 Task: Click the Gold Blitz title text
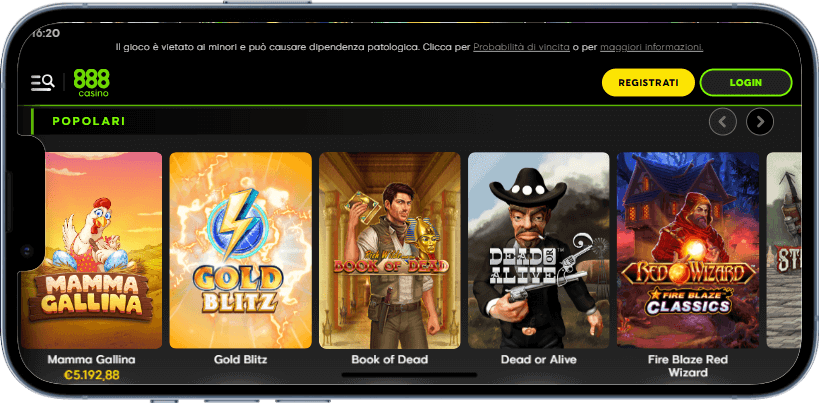(x=241, y=360)
